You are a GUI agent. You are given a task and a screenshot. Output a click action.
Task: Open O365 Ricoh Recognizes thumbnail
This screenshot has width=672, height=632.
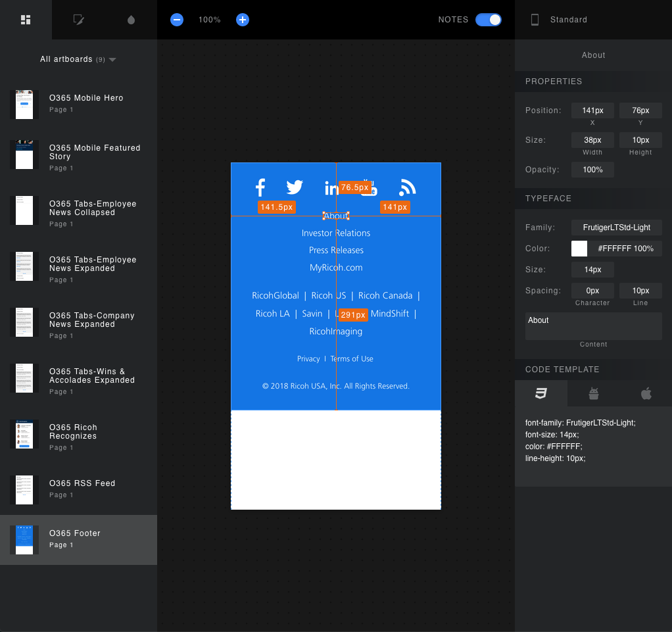click(x=24, y=434)
